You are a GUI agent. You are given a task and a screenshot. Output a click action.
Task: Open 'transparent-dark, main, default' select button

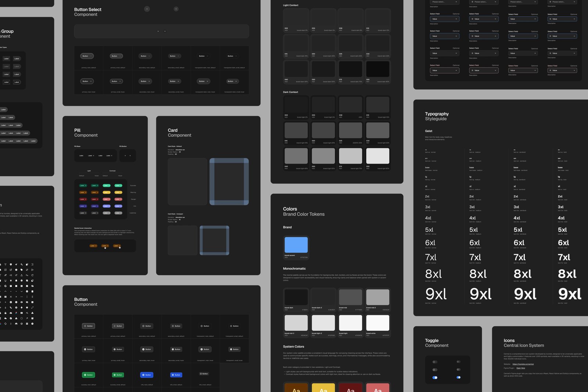pos(204,56)
